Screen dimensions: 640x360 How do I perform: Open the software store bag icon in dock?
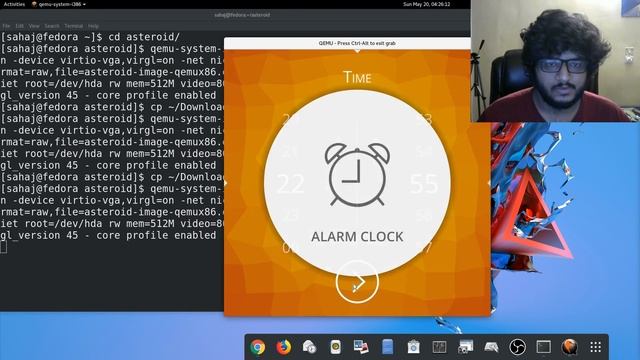(413, 347)
